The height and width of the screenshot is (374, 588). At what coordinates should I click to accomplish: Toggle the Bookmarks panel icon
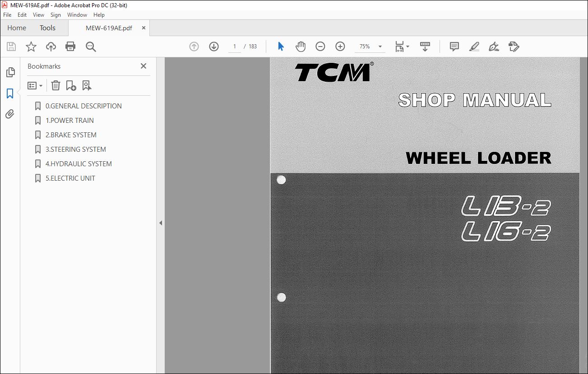[x=10, y=93]
